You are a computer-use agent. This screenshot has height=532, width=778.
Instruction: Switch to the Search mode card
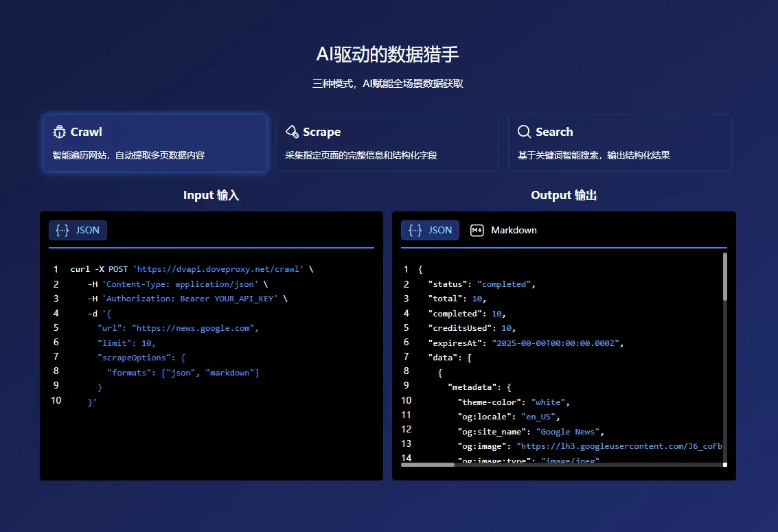pyautogui.click(x=619, y=143)
